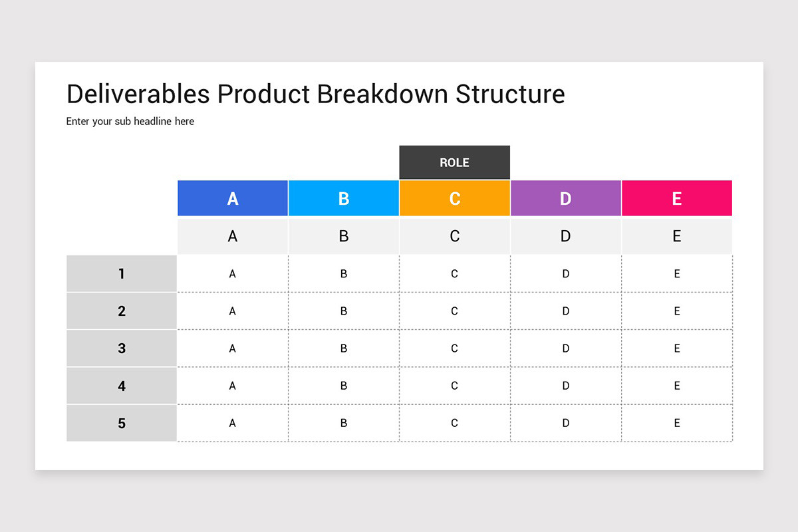This screenshot has height=532, width=798.
Task: Click cell D in row 4
Action: point(566,386)
